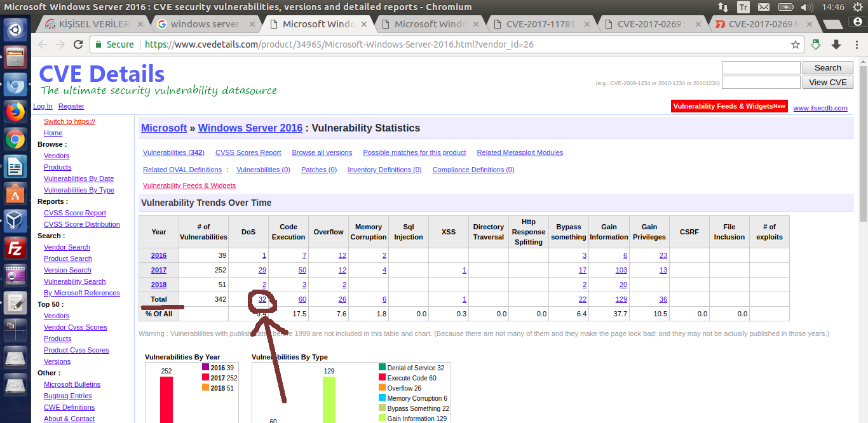This screenshot has width=868, height=423.
Task: Go back using the browser back arrow
Action: tap(43, 44)
